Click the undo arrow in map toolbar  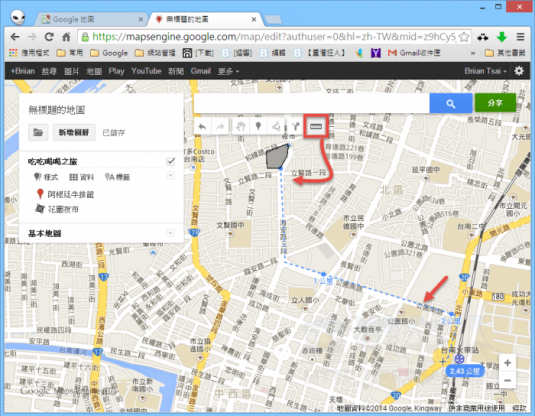[x=202, y=127]
